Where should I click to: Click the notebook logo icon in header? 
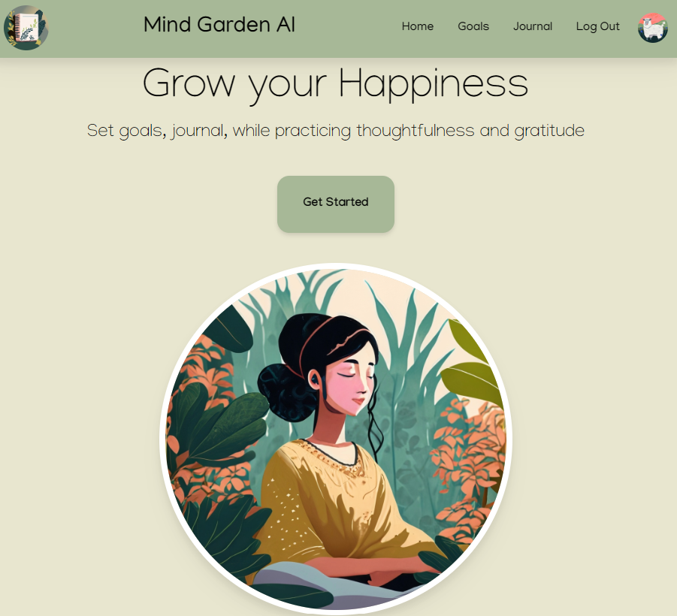(x=26, y=28)
